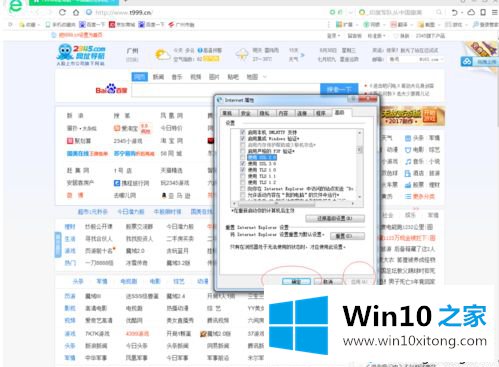This screenshot has width=499, height=367.
Task: Click the browser refresh icon
Action: (62, 12)
